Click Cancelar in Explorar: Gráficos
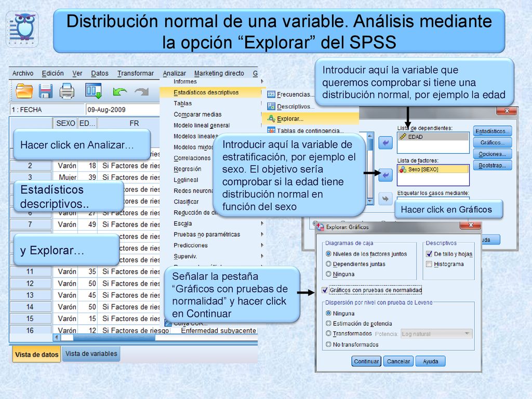 (x=398, y=362)
